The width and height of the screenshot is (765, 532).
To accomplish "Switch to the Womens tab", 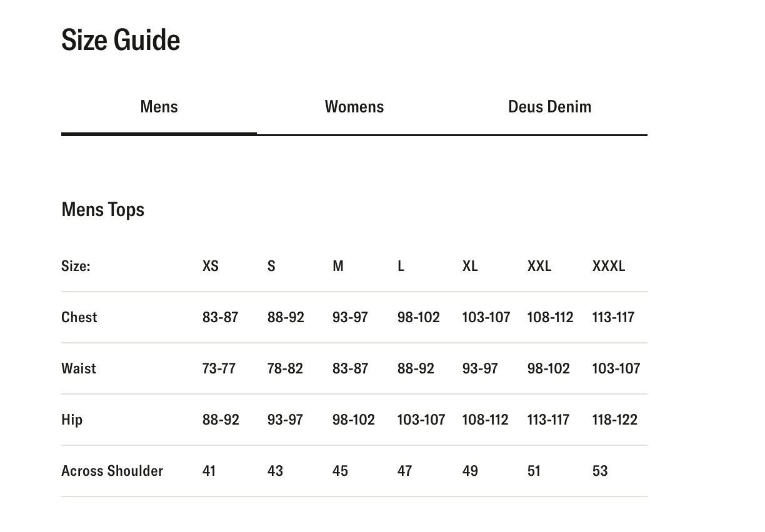I will [x=354, y=107].
